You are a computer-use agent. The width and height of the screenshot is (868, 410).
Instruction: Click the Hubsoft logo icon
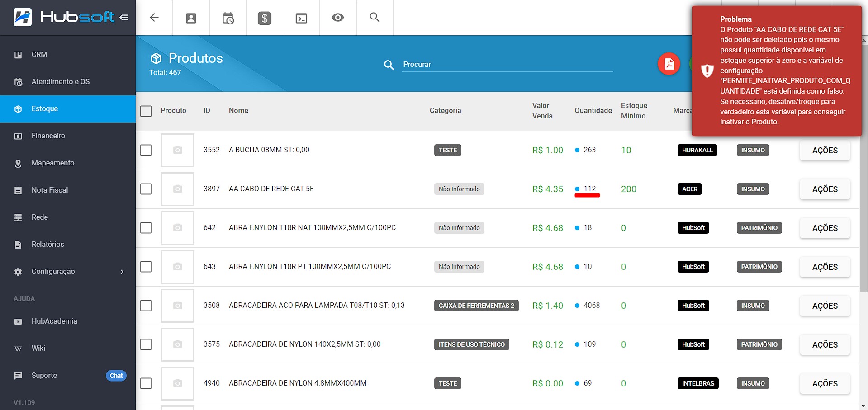click(x=23, y=17)
